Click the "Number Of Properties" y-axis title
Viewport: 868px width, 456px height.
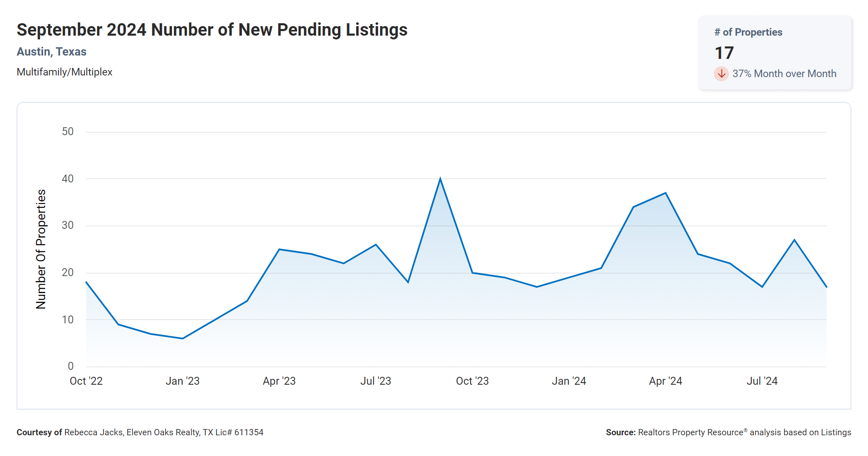pyautogui.click(x=41, y=249)
